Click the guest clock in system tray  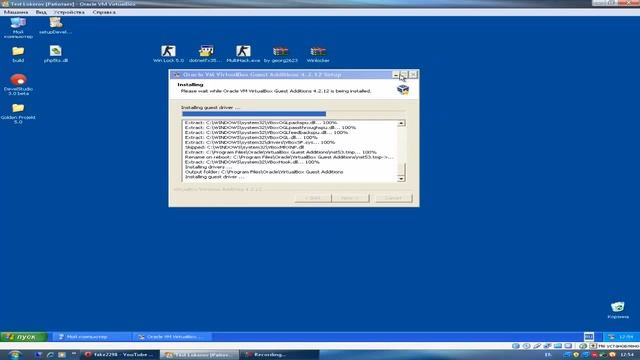pyautogui.click(x=626, y=337)
